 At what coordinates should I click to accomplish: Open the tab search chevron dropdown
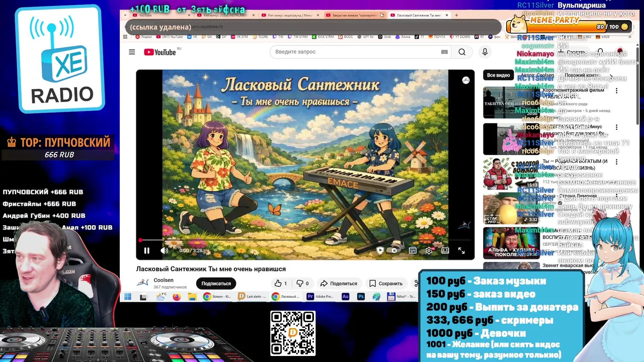(126, 15)
